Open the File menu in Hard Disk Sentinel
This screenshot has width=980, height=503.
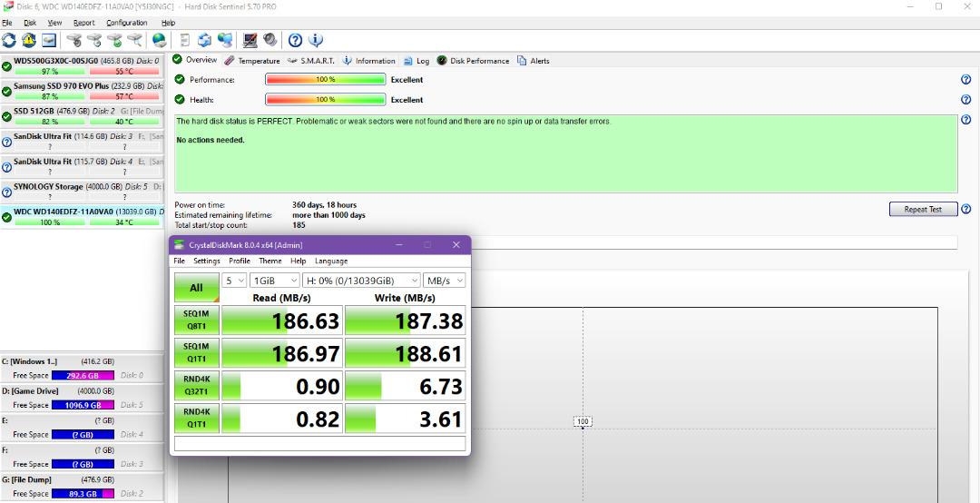click(7, 23)
